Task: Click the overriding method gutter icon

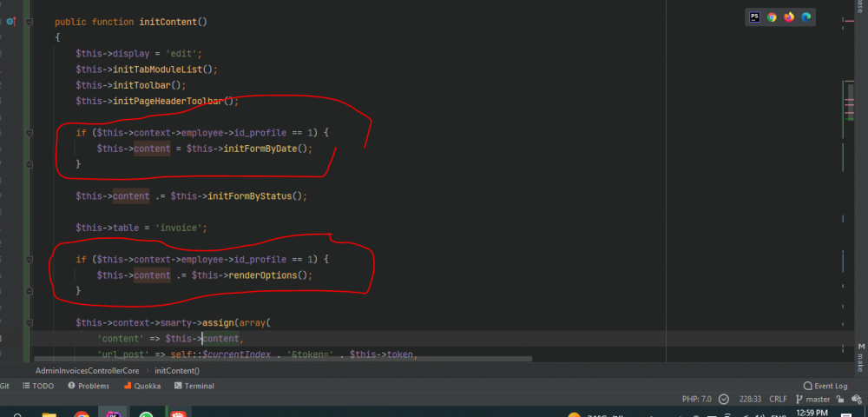Action: (11, 22)
